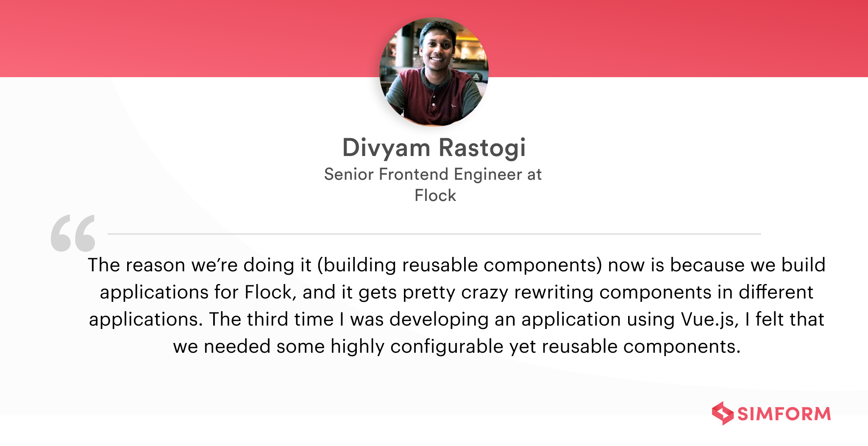The height and width of the screenshot is (446, 868).
Task: Click the horizontal divider line above the quote
Action: point(434,234)
